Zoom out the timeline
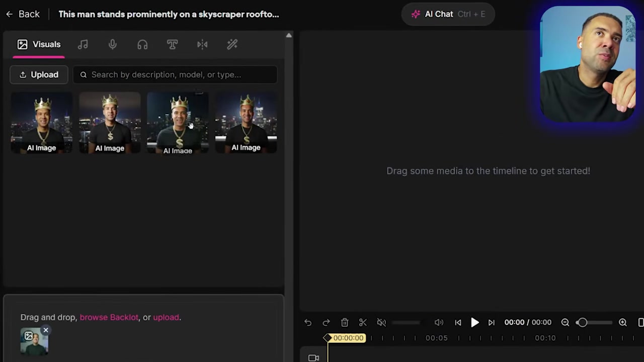This screenshot has width=644, height=362. [x=565, y=322]
